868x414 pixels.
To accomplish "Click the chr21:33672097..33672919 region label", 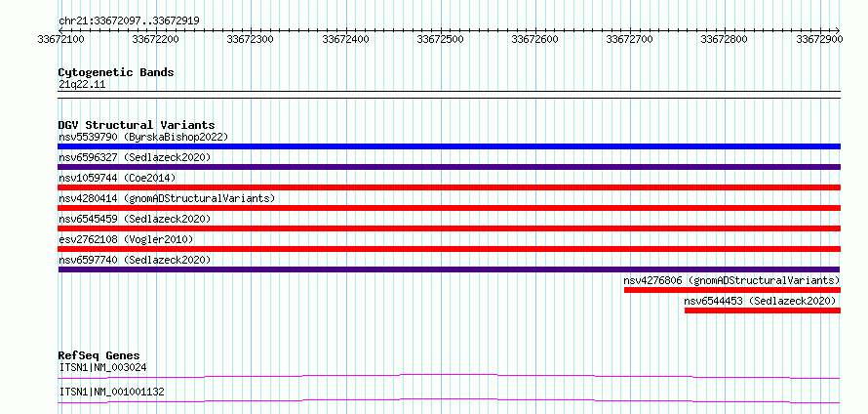I will click(129, 21).
